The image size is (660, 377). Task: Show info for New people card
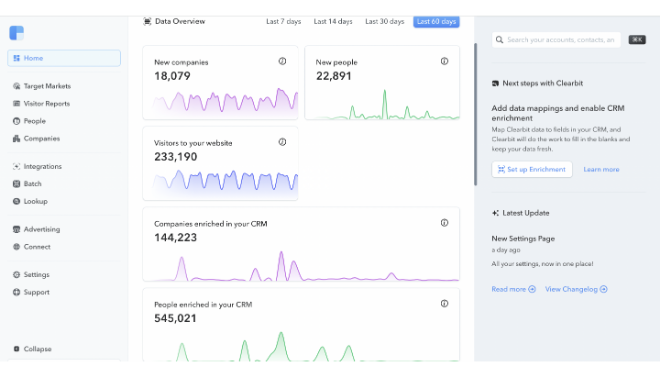coord(444,61)
